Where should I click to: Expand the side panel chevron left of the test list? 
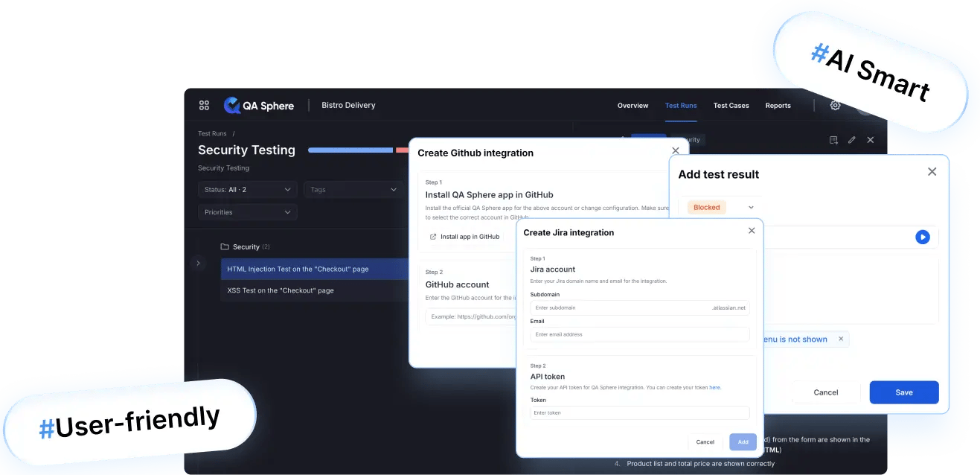tap(198, 263)
